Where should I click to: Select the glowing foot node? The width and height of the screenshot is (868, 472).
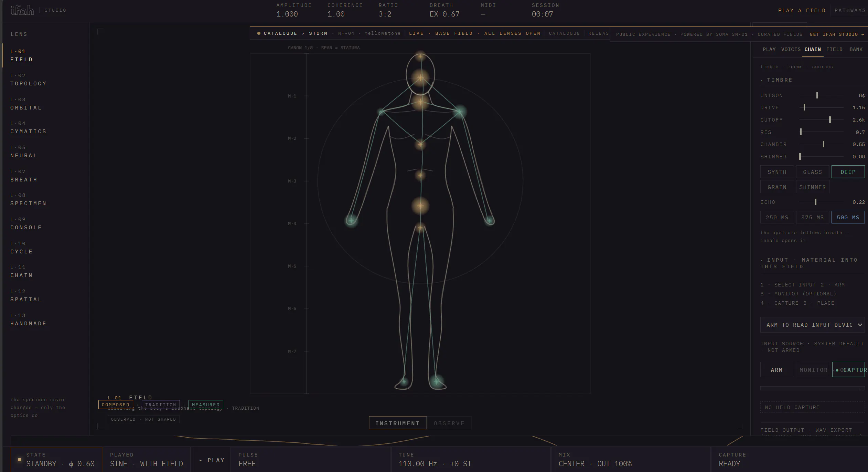(437, 382)
